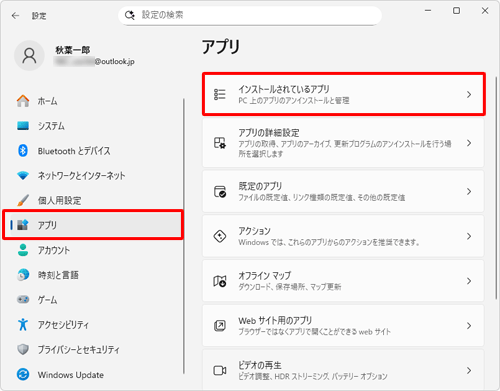
Task: Click the back arrow icon
Action: click(x=15, y=16)
